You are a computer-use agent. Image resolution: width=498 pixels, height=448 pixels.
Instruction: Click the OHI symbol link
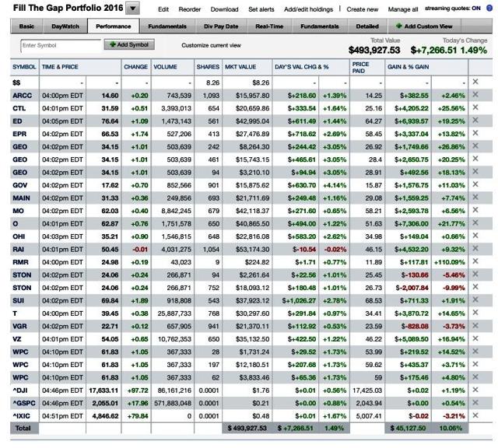19,236
